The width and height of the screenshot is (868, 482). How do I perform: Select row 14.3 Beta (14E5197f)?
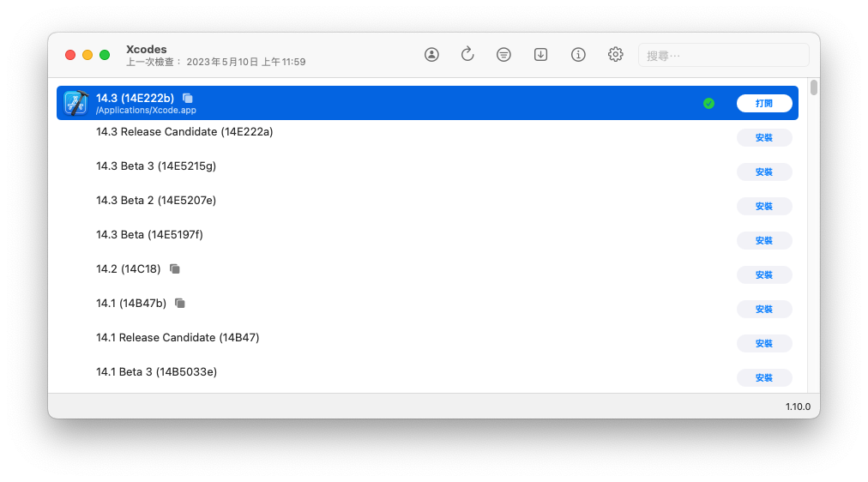click(427, 240)
